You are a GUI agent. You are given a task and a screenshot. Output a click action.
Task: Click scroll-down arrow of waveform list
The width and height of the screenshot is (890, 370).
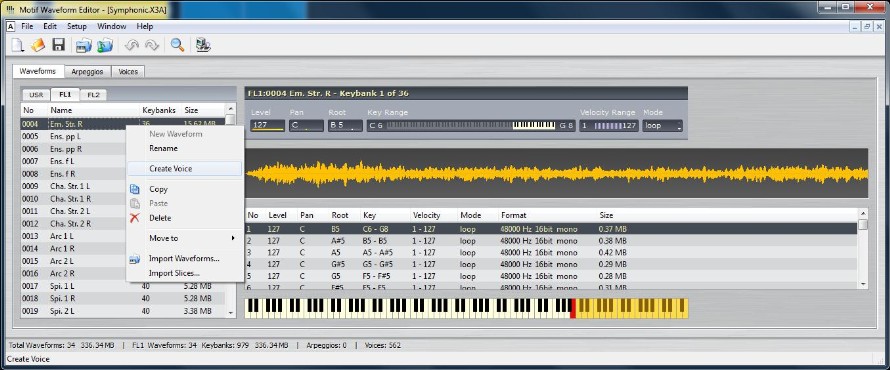230,313
